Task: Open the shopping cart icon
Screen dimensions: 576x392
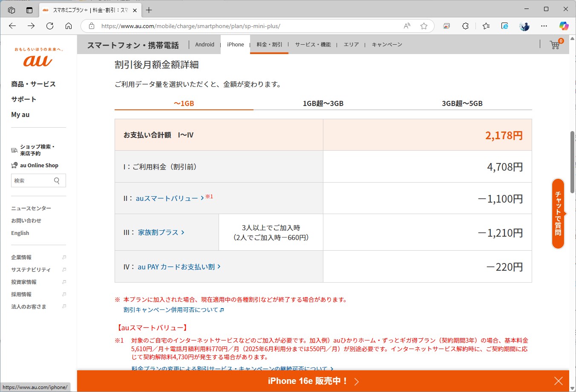Action: (x=556, y=44)
